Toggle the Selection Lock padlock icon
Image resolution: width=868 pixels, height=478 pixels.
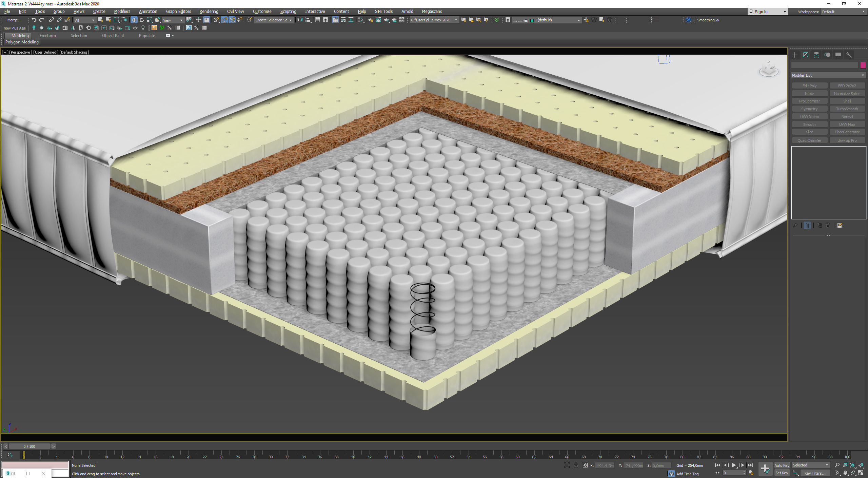[x=576, y=465]
